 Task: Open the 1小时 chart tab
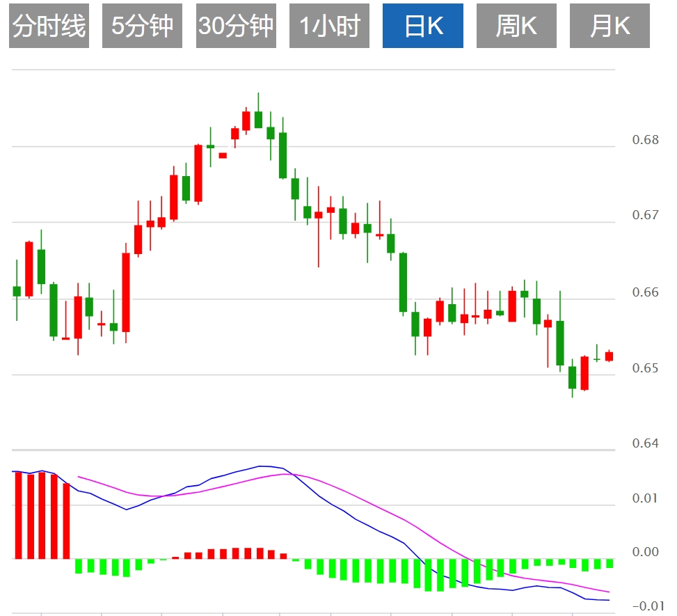pos(329,26)
